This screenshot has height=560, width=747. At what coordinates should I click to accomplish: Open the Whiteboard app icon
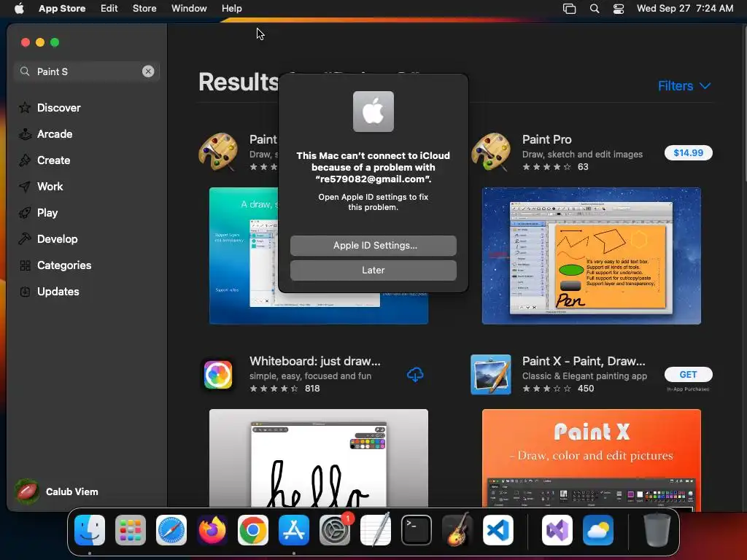(218, 374)
